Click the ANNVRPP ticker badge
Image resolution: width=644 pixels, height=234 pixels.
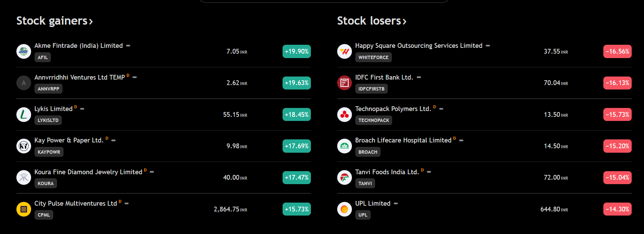tap(49, 89)
